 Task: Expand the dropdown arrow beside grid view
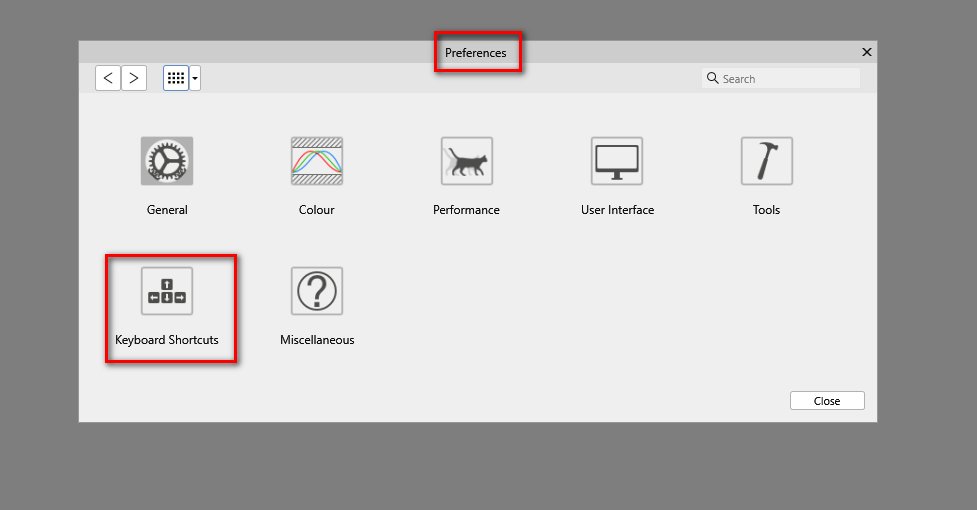[x=195, y=78]
